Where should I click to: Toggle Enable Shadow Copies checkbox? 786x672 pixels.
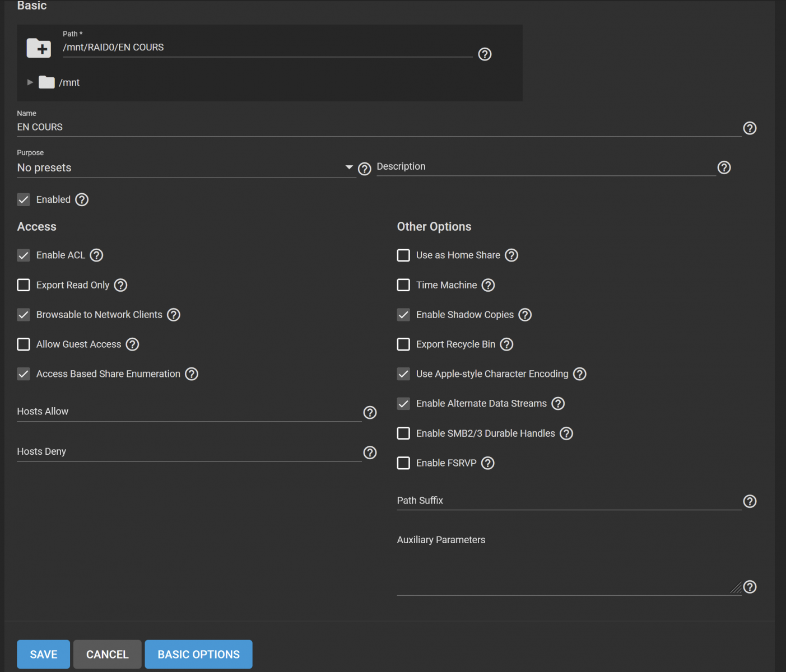pos(403,315)
